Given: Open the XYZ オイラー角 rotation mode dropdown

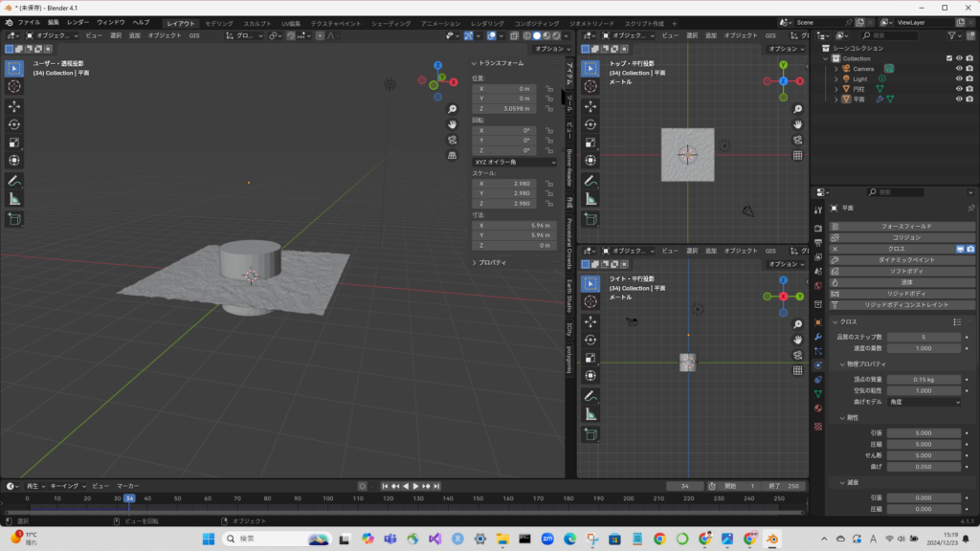Looking at the screenshot, I should click(515, 162).
